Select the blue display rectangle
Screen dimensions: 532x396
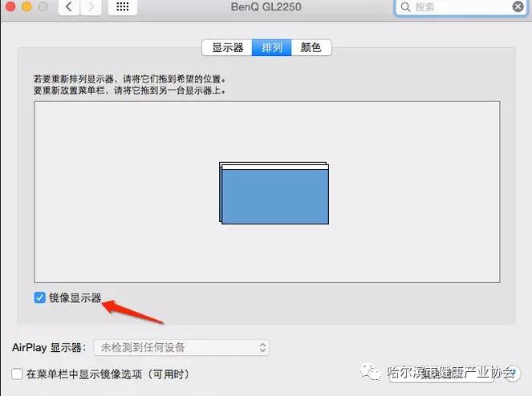point(274,196)
